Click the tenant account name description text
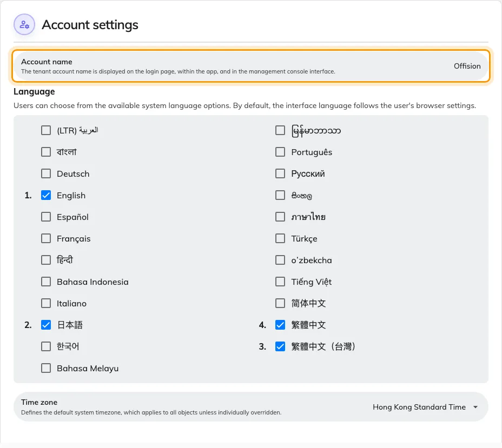The image size is (502, 448). [x=178, y=72]
